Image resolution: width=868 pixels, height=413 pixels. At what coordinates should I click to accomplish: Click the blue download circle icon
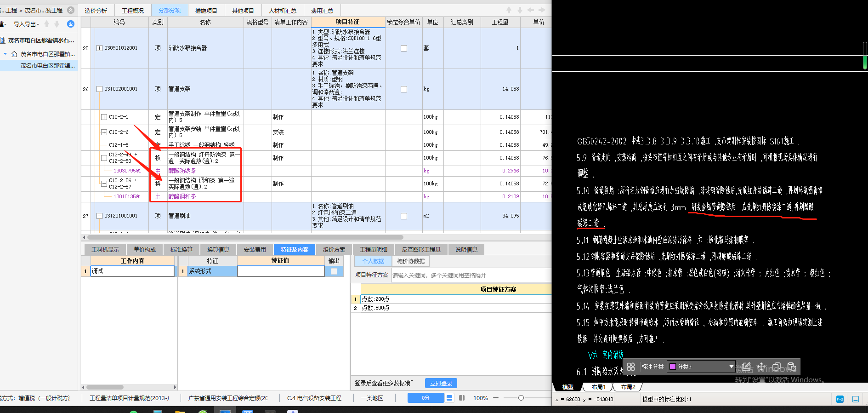point(71,24)
